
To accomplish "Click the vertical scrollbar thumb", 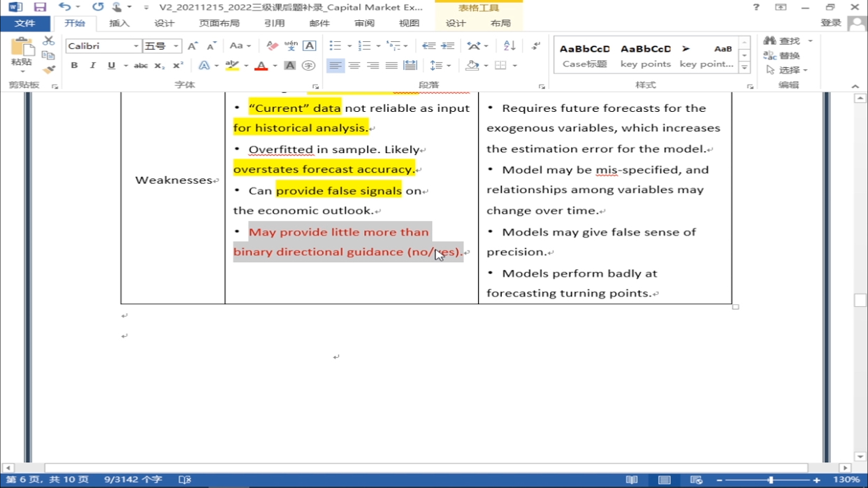I will click(860, 300).
